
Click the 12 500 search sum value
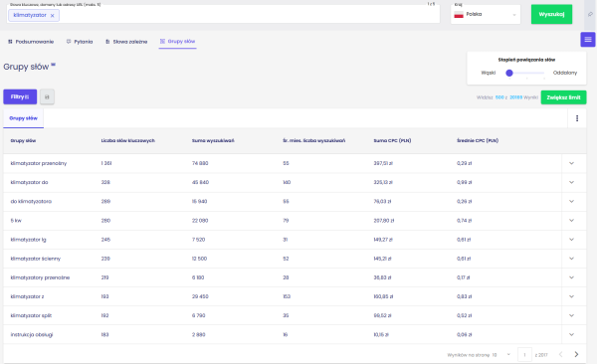(x=199, y=259)
